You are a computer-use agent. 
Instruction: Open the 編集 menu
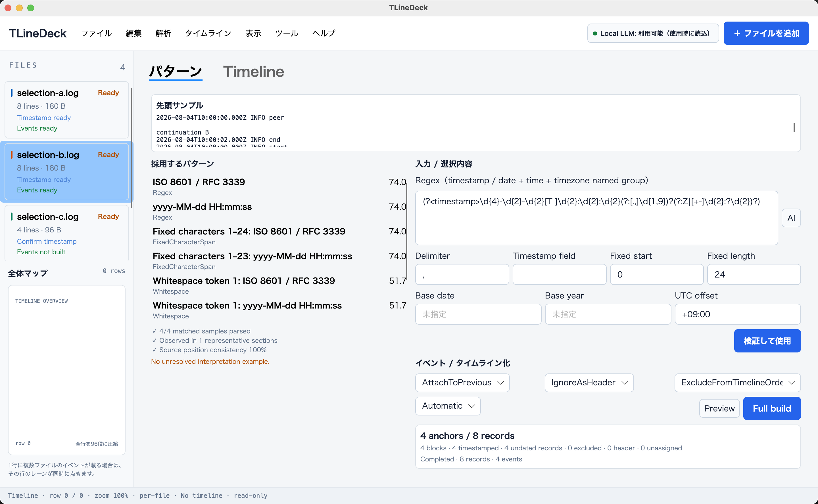[x=133, y=33]
